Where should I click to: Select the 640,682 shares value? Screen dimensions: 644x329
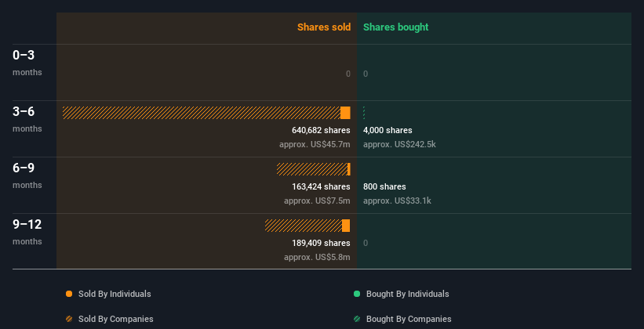(x=321, y=130)
